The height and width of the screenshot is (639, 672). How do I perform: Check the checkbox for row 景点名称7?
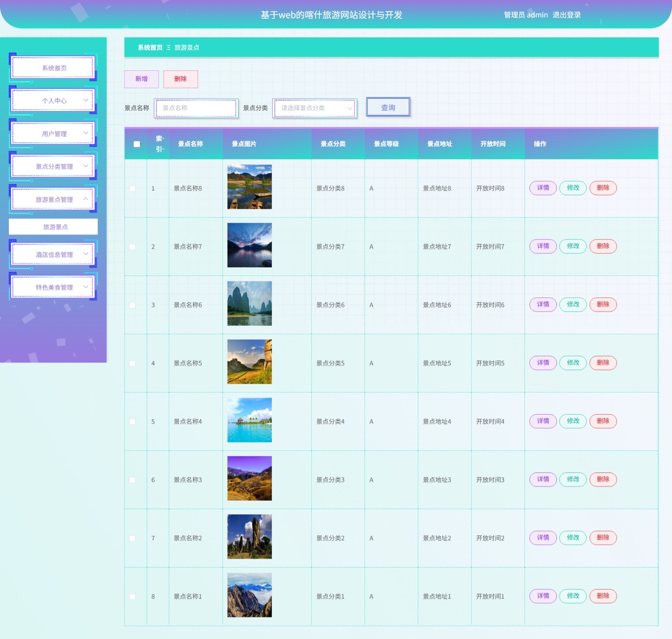132,247
